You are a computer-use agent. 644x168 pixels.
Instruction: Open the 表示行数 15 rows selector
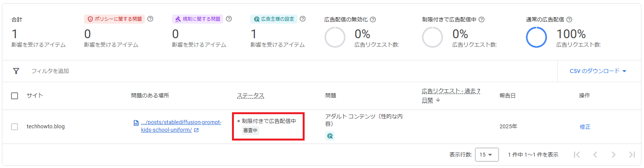tap(487, 155)
